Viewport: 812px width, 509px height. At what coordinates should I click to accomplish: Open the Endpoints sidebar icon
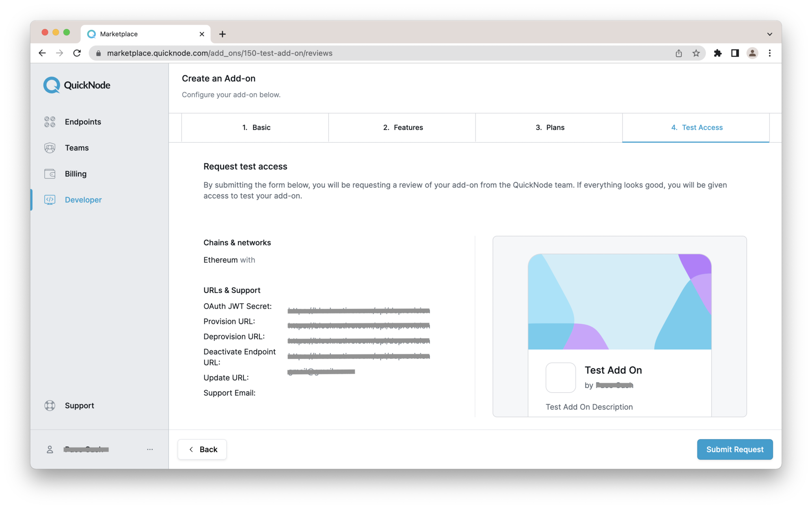(50, 122)
